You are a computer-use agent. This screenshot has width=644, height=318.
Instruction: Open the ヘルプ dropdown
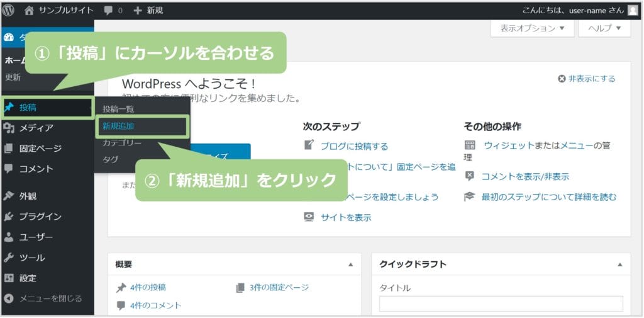pyautogui.click(x=604, y=28)
